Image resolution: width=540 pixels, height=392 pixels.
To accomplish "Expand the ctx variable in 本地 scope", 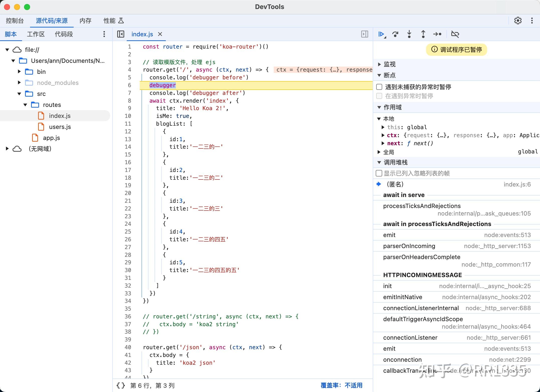I will coord(383,135).
